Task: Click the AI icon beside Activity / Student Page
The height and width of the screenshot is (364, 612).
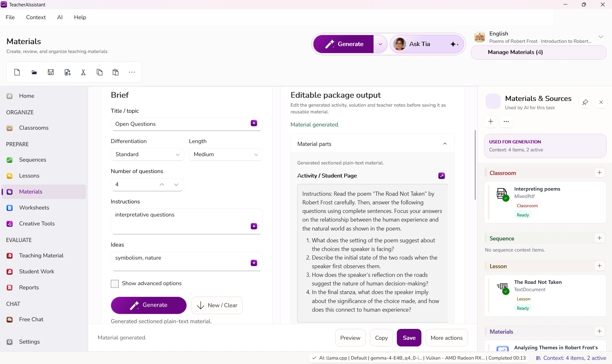Action: tap(442, 176)
